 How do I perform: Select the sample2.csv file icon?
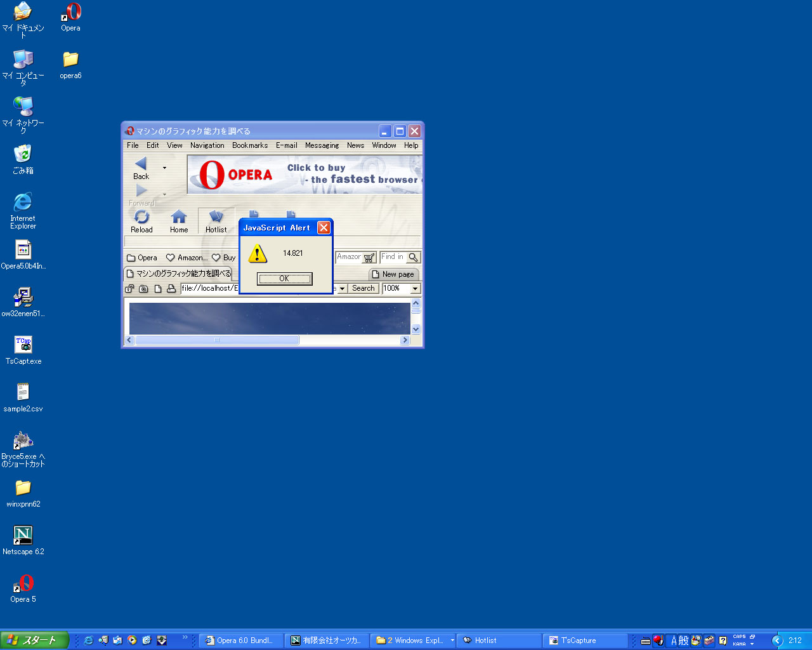pyautogui.click(x=23, y=398)
